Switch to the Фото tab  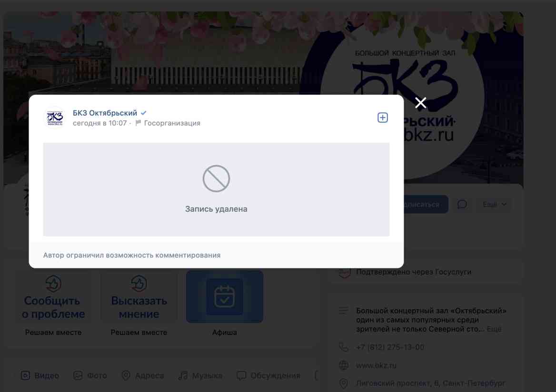(x=90, y=376)
